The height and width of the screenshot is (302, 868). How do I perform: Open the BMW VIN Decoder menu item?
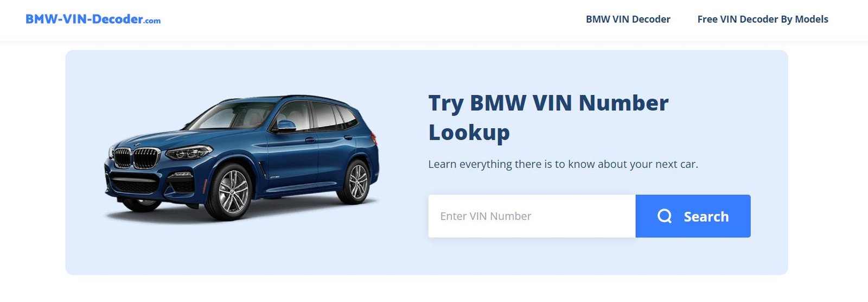[x=628, y=19]
